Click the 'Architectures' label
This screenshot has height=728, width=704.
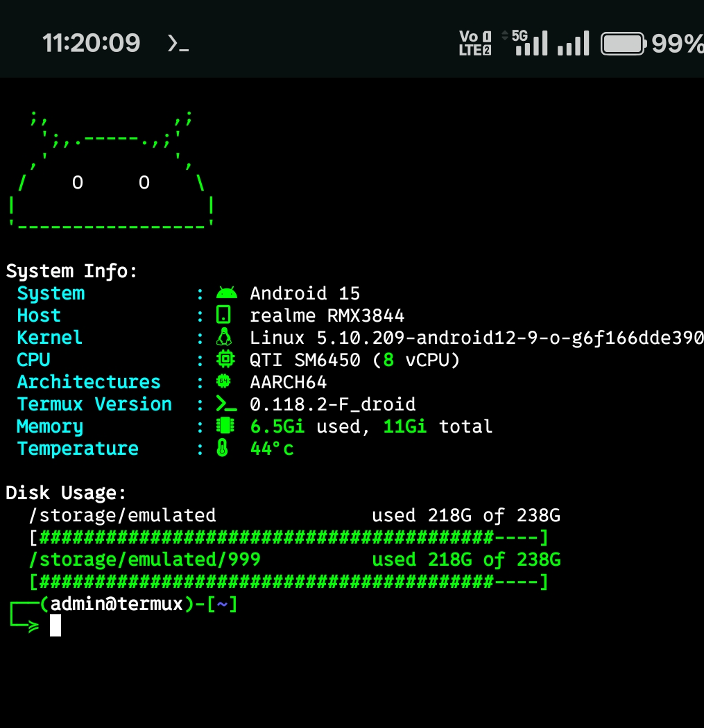(x=89, y=381)
